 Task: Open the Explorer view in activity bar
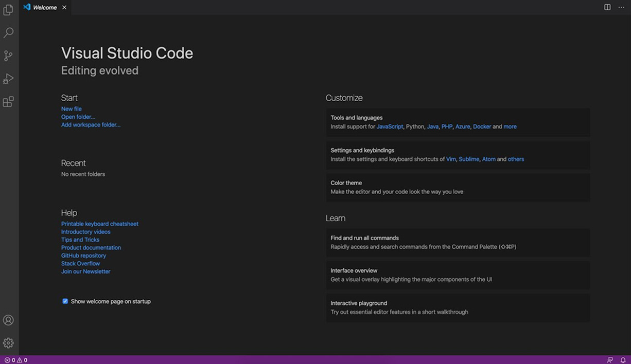[x=8, y=10]
